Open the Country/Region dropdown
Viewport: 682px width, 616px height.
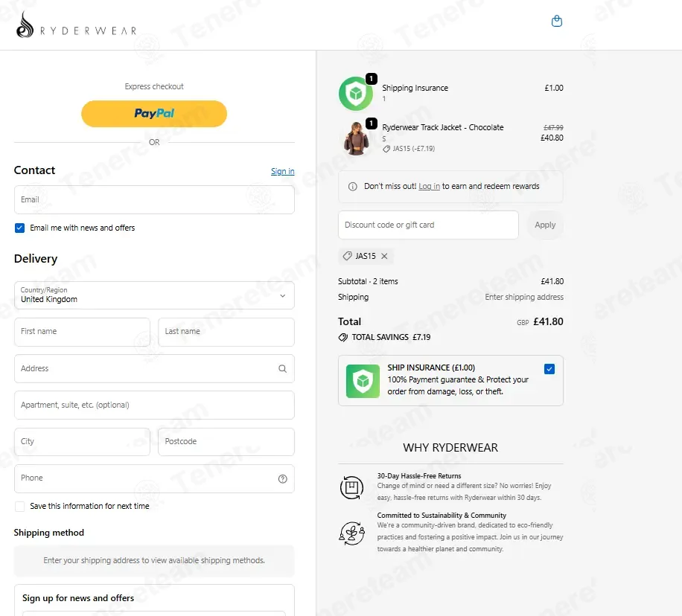(x=154, y=295)
